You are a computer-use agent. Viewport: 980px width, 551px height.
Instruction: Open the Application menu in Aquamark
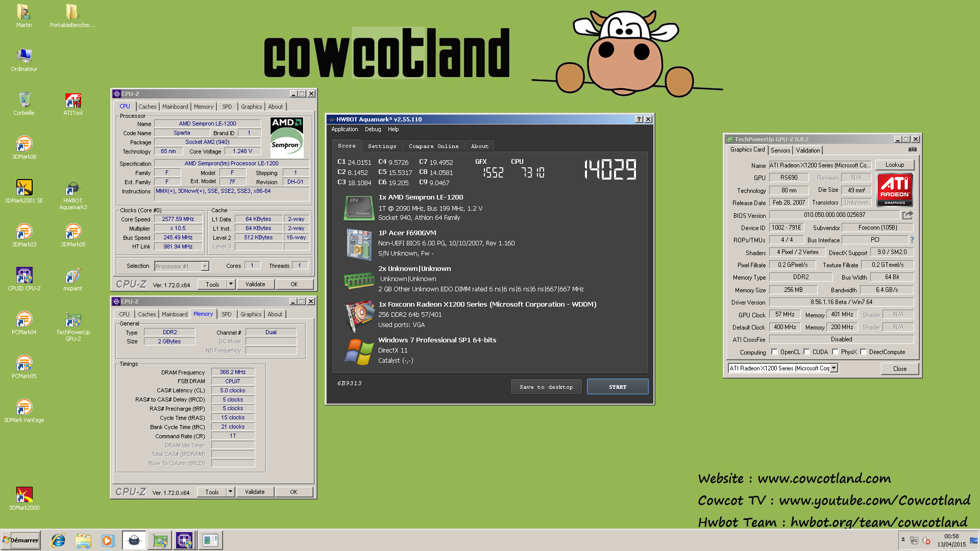[x=345, y=130]
